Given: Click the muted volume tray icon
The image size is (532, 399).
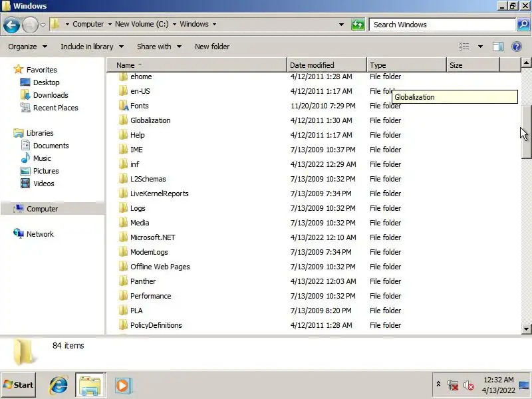Looking at the screenshot, I should point(468,385).
